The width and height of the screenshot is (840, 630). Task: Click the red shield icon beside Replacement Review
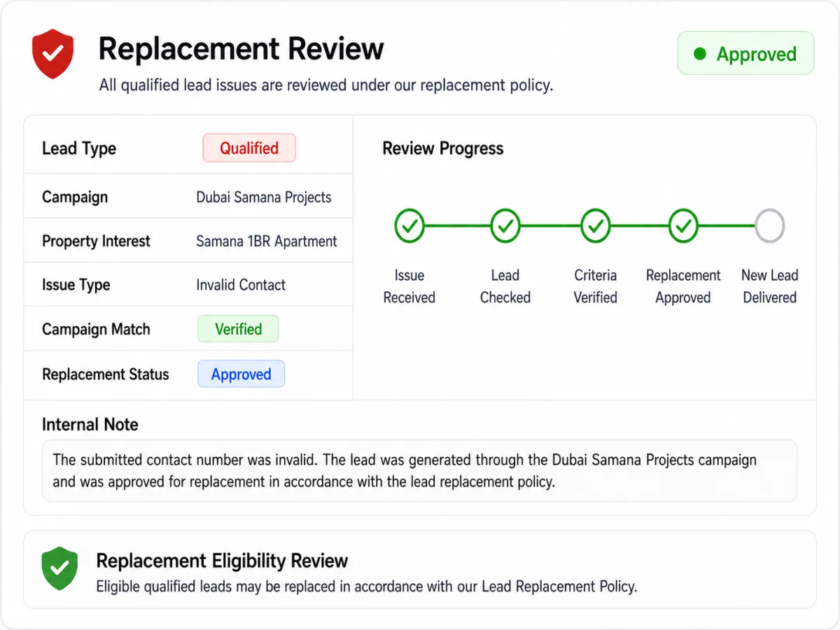click(53, 53)
